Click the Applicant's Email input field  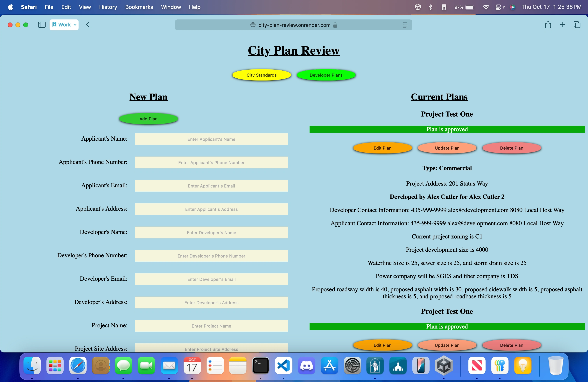click(x=211, y=186)
